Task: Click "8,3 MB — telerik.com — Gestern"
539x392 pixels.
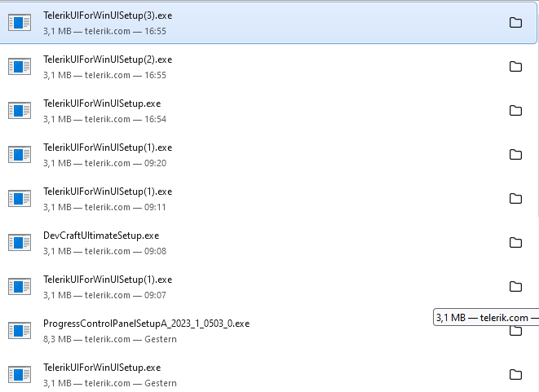Action: (110, 339)
